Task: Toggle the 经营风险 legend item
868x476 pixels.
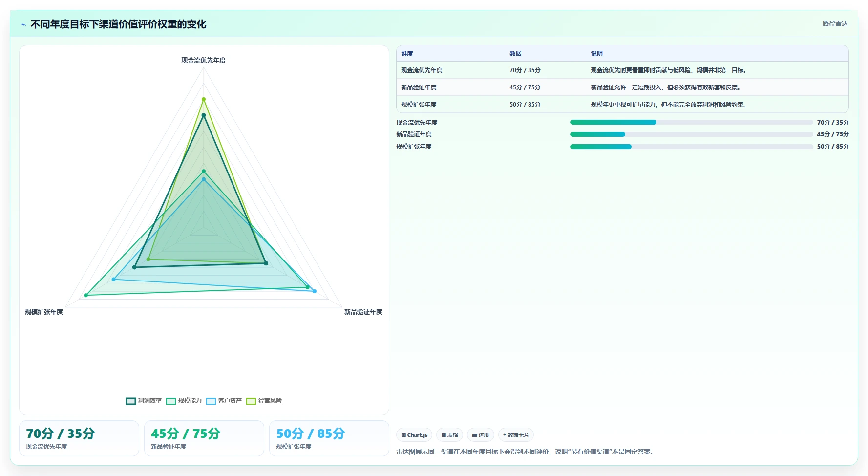Action: coord(264,401)
